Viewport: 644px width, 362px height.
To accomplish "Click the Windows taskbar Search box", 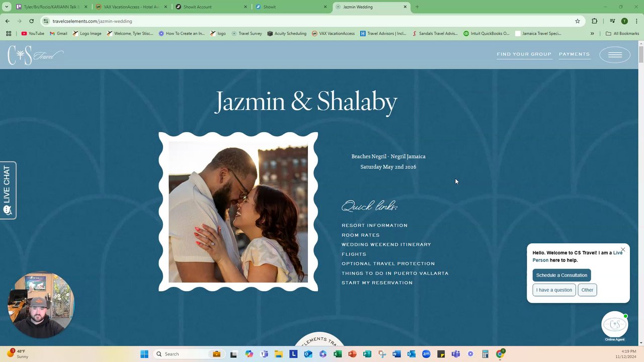I will [188, 354].
